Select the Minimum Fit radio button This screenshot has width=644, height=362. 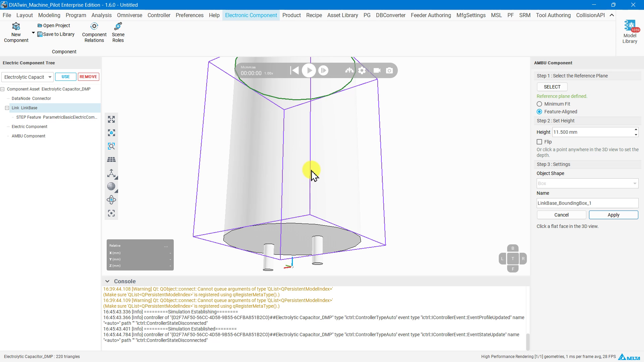tap(539, 104)
